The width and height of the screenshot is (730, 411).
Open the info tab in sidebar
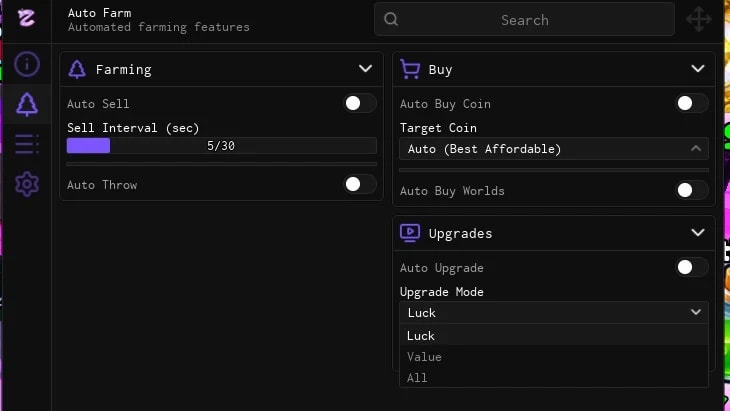coord(27,64)
